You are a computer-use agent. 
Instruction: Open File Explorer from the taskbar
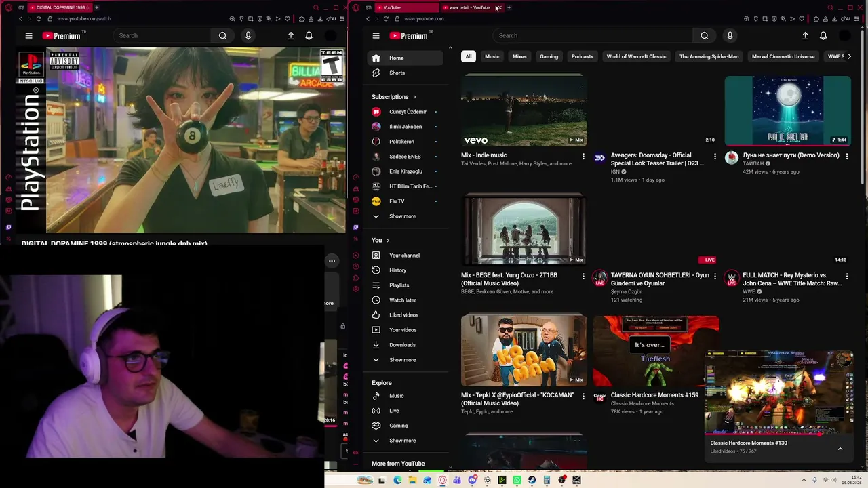(x=412, y=481)
